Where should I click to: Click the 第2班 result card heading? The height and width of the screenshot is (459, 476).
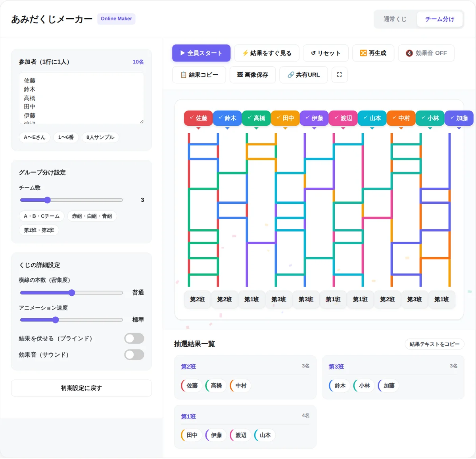188,367
